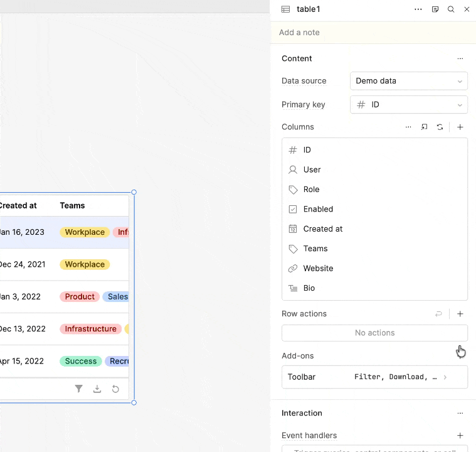Click the Workplace tag in Jan 16, 2023 row
Image resolution: width=476 pixels, height=452 pixels.
(x=85, y=232)
